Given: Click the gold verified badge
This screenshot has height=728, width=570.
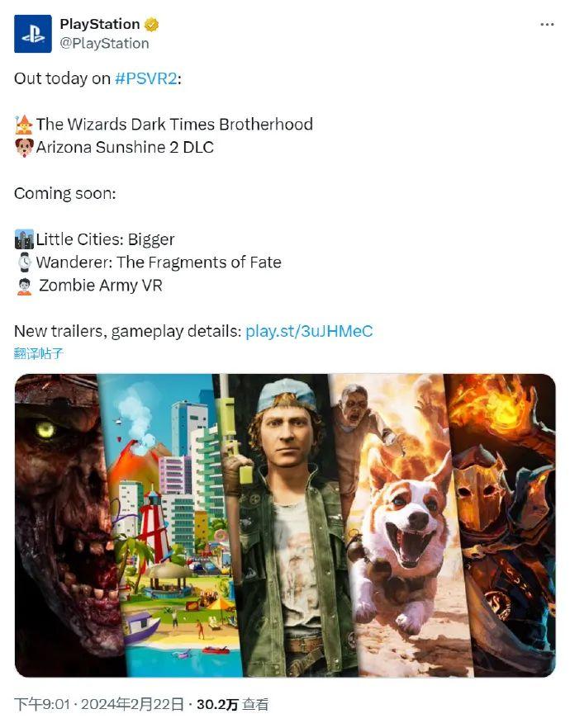Looking at the screenshot, I should (x=151, y=24).
